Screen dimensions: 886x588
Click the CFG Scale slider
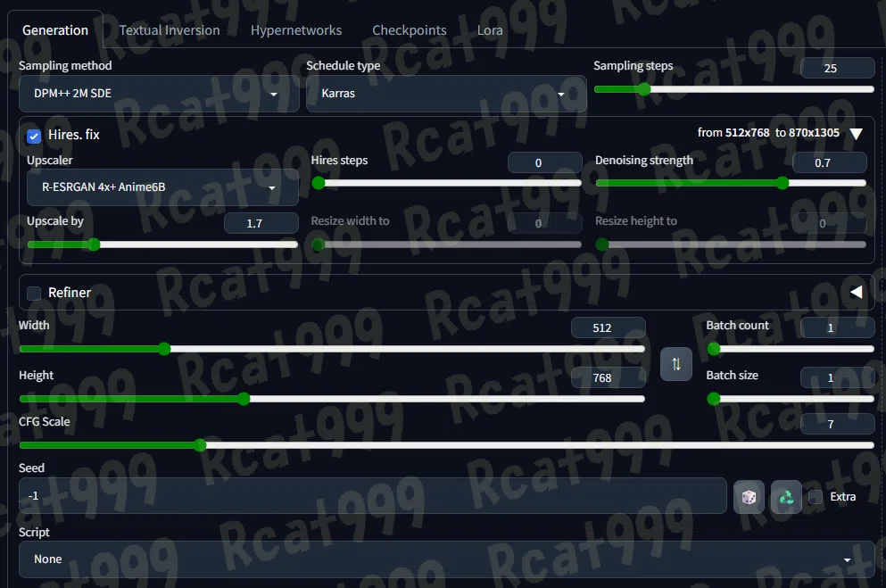446,445
